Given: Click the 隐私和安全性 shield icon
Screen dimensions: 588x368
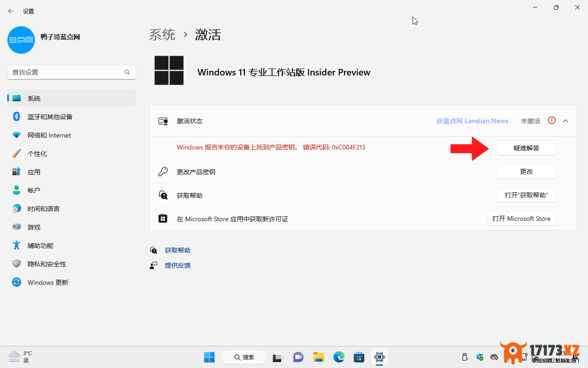Looking at the screenshot, I should point(17,264).
